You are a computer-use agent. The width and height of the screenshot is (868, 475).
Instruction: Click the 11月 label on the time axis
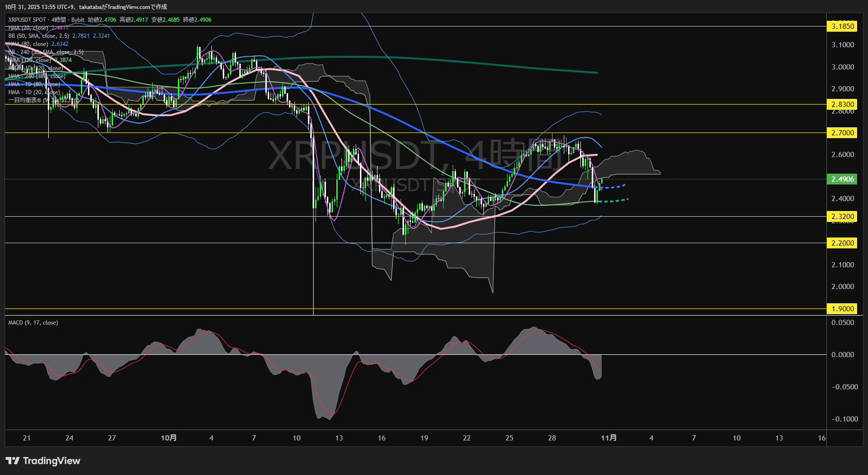(610, 438)
